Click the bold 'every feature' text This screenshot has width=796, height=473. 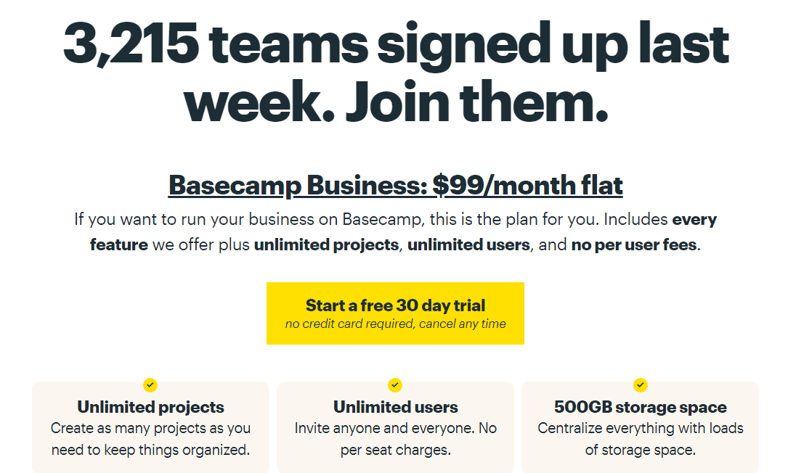(x=694, y=219)
